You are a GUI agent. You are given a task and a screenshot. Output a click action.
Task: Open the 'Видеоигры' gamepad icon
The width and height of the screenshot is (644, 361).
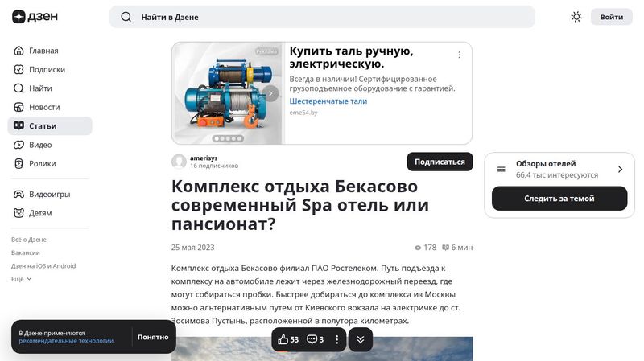tap(19, 194)
